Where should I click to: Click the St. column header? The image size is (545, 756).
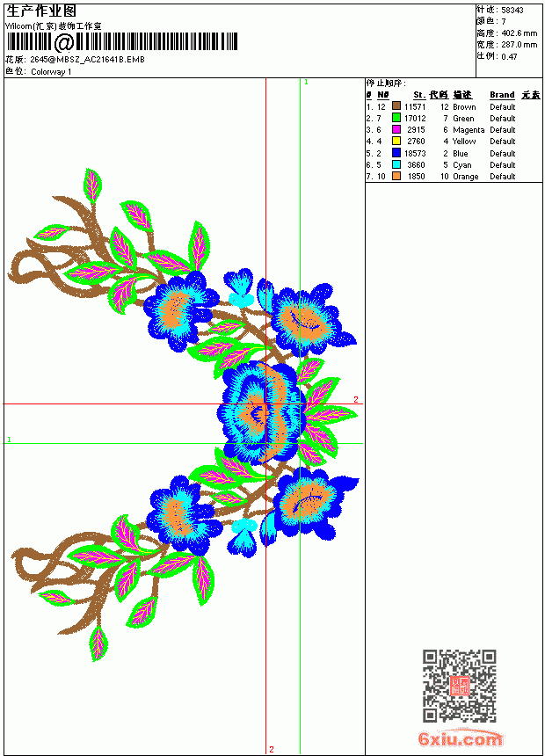(419, 95)
